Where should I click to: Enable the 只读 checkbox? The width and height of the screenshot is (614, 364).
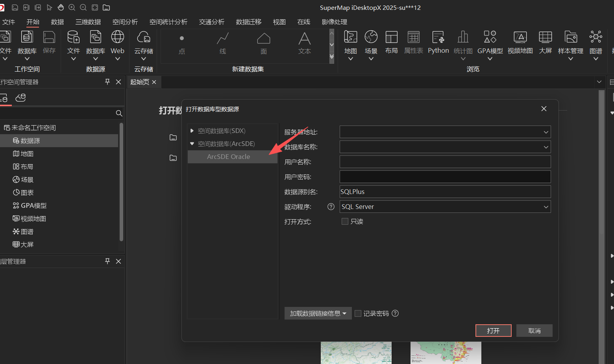point(345,222)
